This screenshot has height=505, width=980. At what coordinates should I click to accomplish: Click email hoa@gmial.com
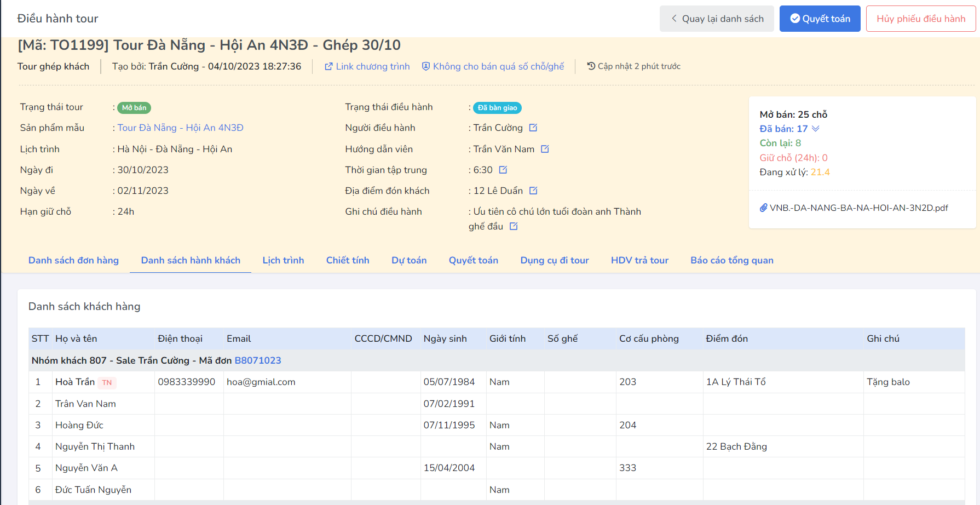tap(261, 382)
